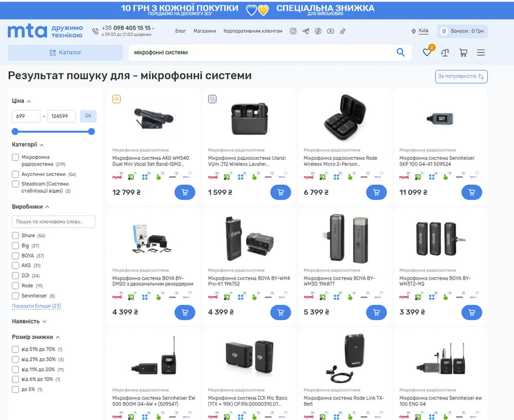Tick the AKG manufacturer checkbox
Screen dimensions: 514x420
(15, 266)
